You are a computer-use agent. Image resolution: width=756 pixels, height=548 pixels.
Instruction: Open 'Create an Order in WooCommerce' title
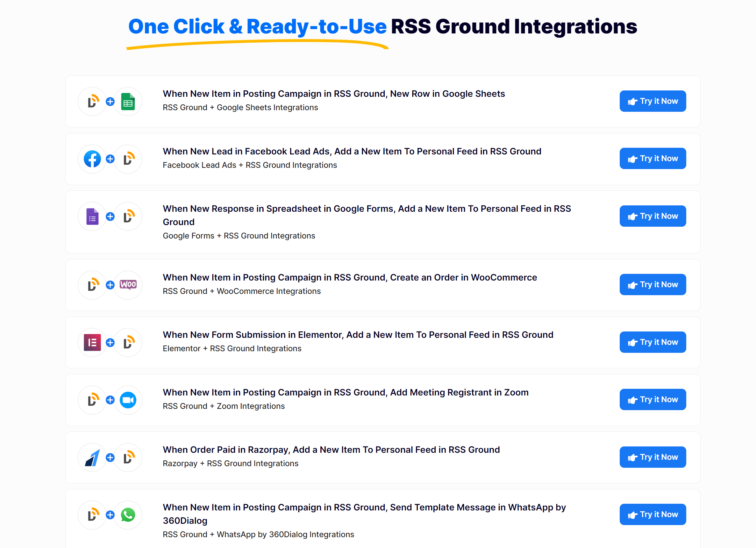coord(350,277)
